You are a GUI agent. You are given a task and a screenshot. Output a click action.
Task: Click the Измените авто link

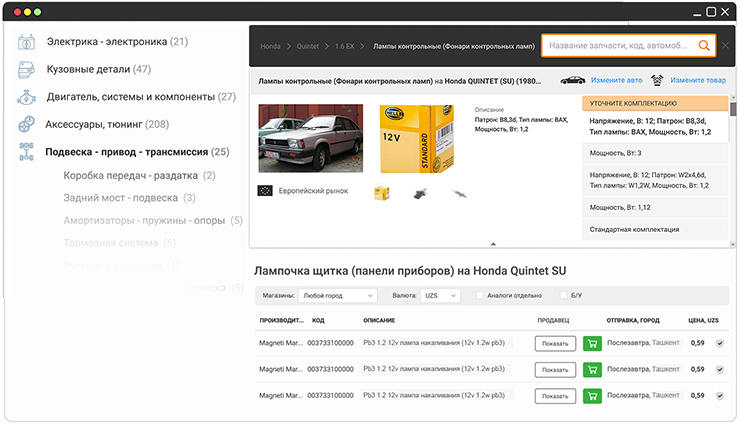tap(616, 80)
